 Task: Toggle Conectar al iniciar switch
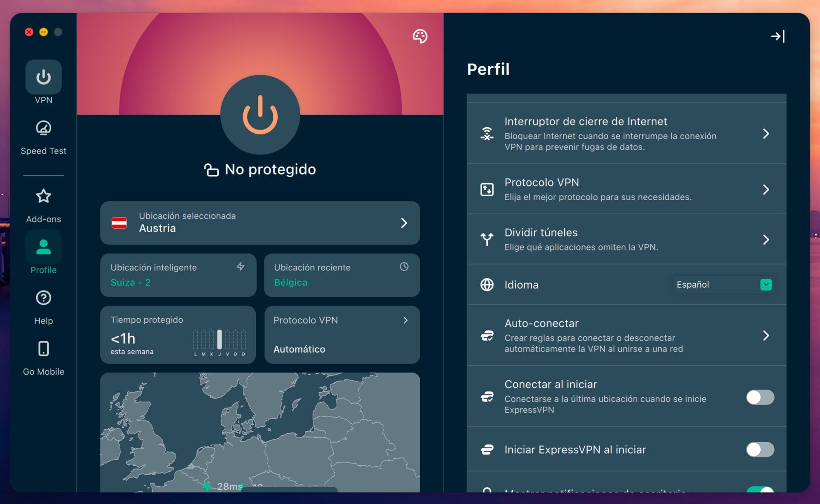pos(760,397)
